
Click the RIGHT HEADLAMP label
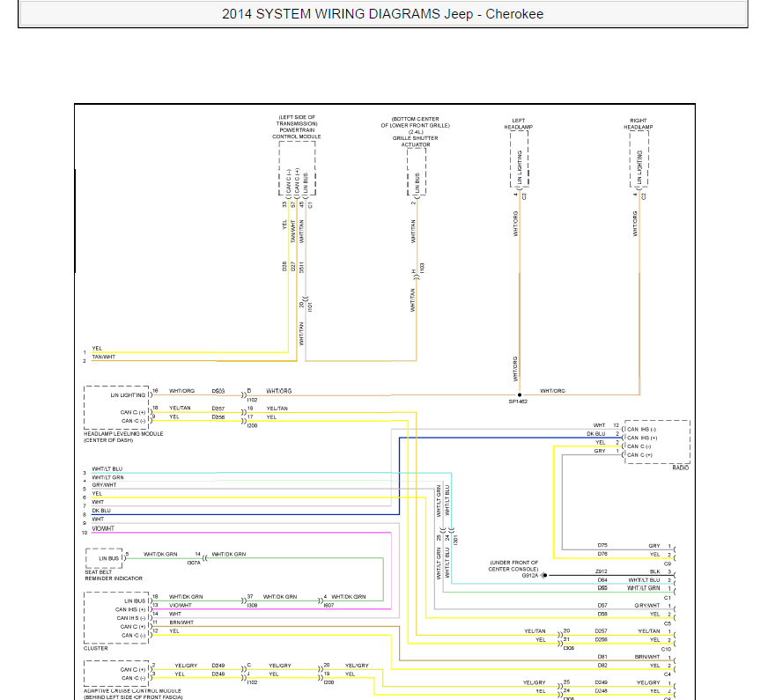pyautogui.click(x=639, y=124)
